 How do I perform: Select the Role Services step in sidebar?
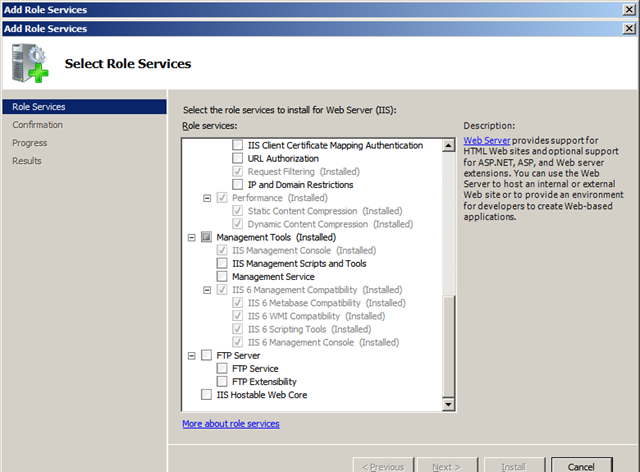click(39, 107)
